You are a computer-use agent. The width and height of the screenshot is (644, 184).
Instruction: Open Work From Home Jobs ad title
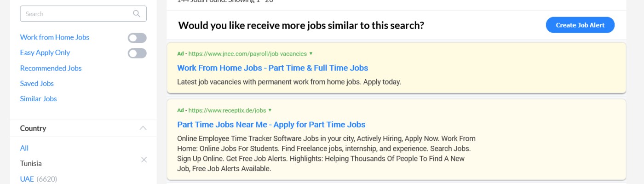coord(272,68)
